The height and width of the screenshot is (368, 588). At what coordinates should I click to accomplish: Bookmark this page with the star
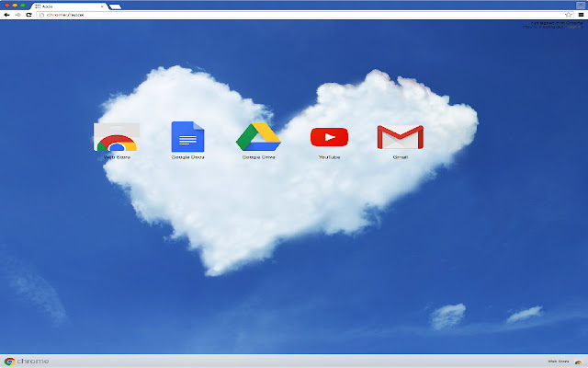pyautogui.click(x=569, y=15)
